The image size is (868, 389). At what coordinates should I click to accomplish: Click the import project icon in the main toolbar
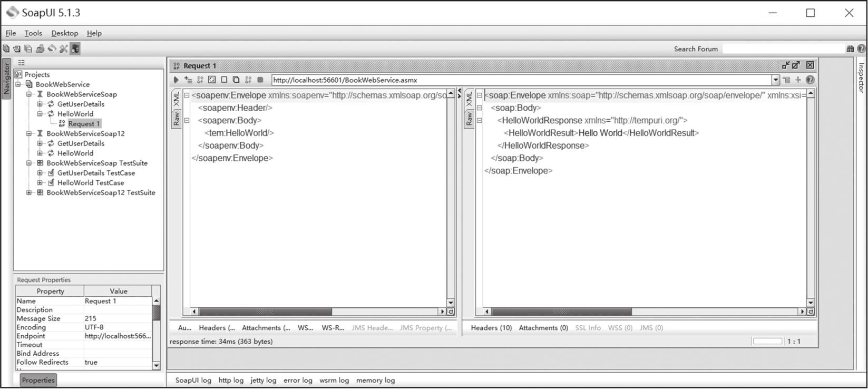17,48
